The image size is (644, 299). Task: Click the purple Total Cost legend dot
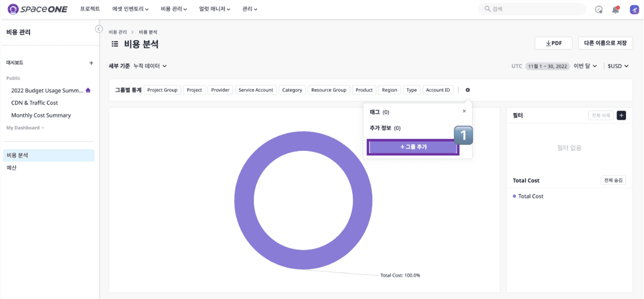pos(514,196)
